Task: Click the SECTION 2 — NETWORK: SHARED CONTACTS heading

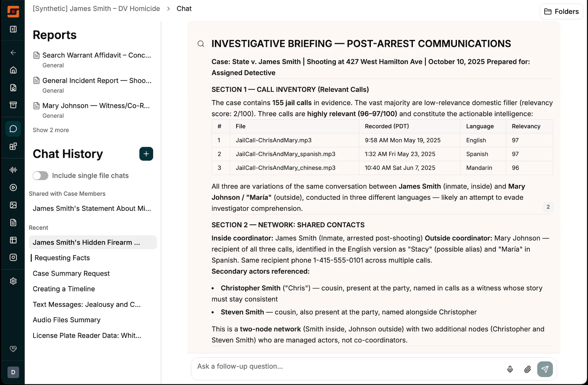Action: [288, 225]
